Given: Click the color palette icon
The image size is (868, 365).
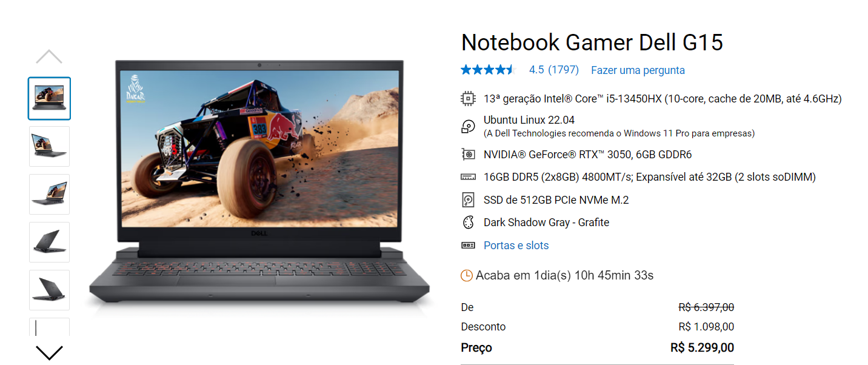Looking at the screenshot, I should click(x=468, y=223).
